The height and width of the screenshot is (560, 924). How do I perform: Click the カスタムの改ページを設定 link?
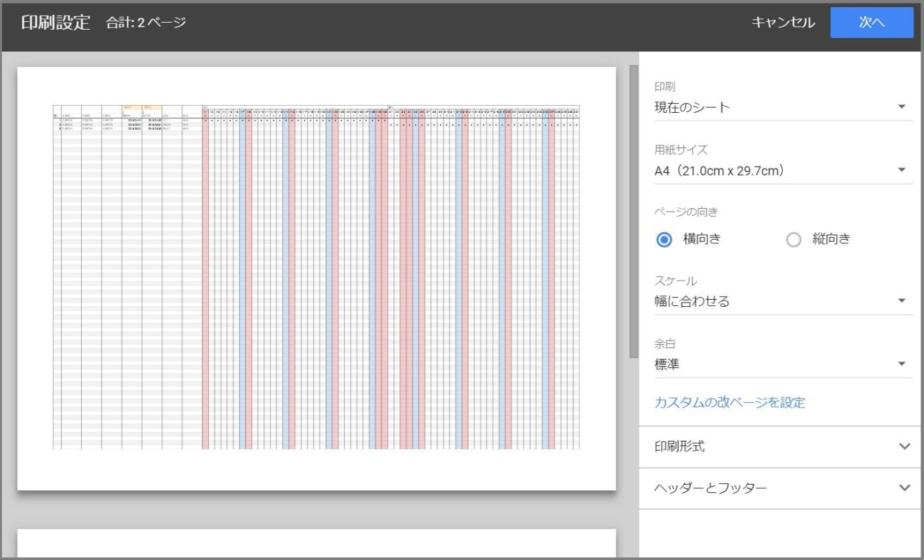pos(729,403)
